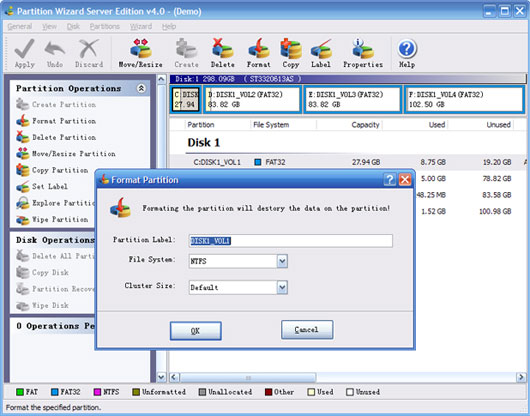Select E:DISK1_VOL3 block in disk map

pos(353,99)
